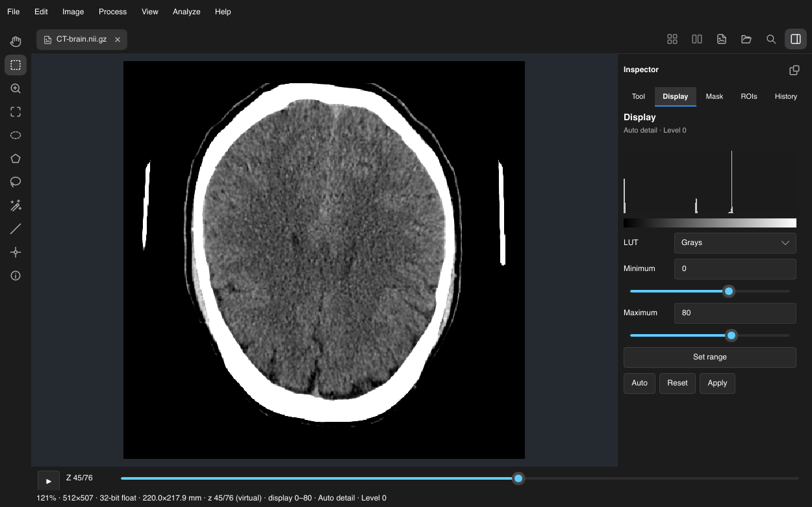Toggle the Inspector side panel icon
Image resolution: width=812 pixels, height=507 pixels.
(x=796, y=39)
